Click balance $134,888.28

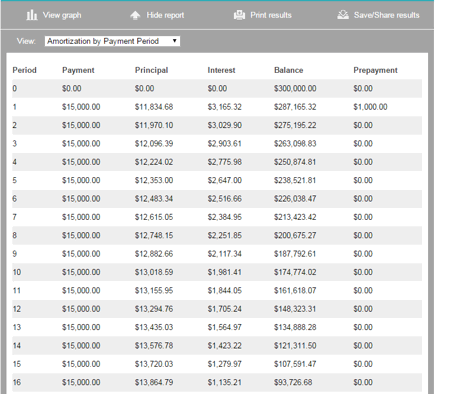coord(295,327)
